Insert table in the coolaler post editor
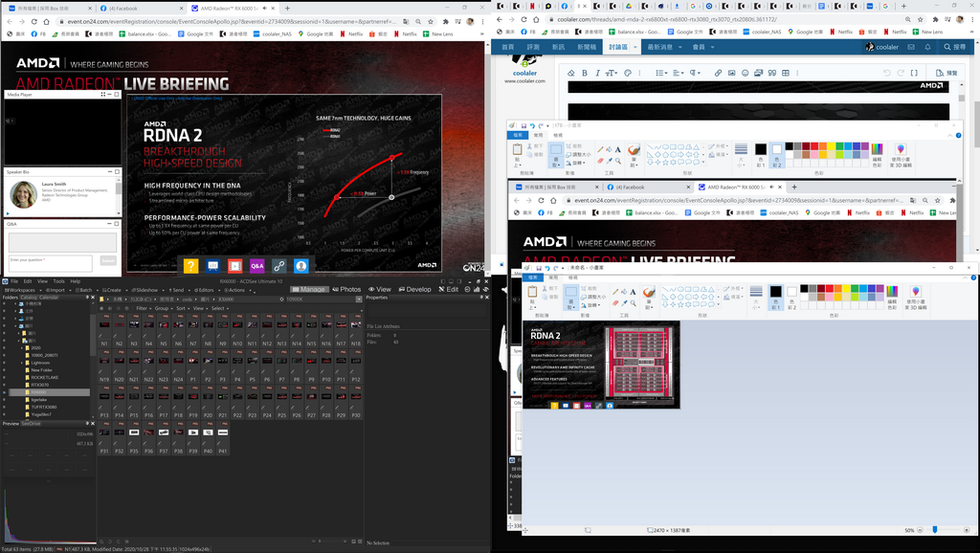980x553 pixels. point(786,73)
